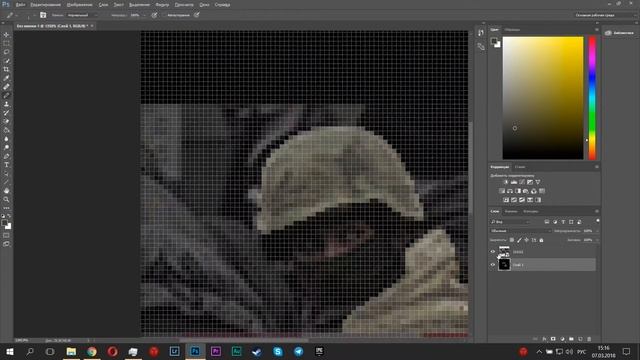
Task: Toggle Quick Mask mode
Action: click(6, 236)
